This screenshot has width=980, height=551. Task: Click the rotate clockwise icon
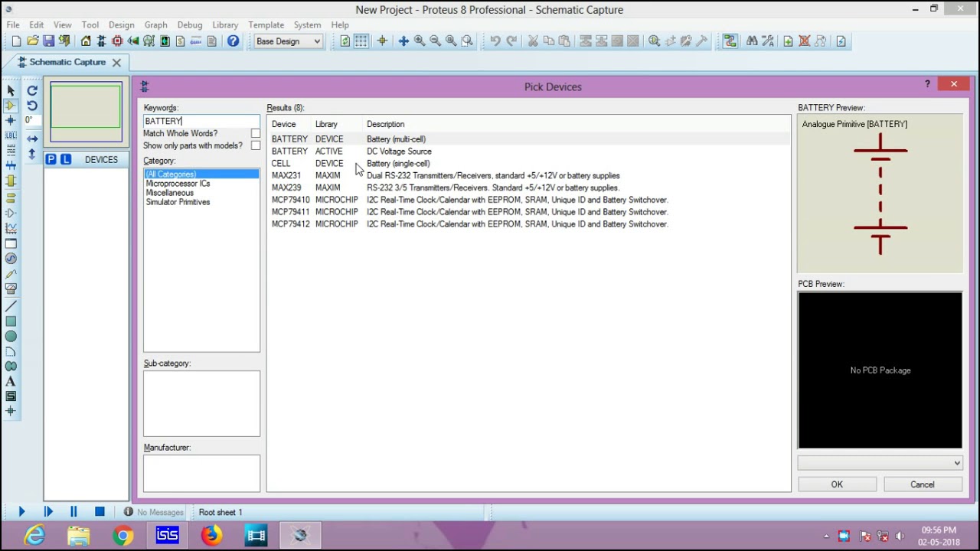click(32, 91)
